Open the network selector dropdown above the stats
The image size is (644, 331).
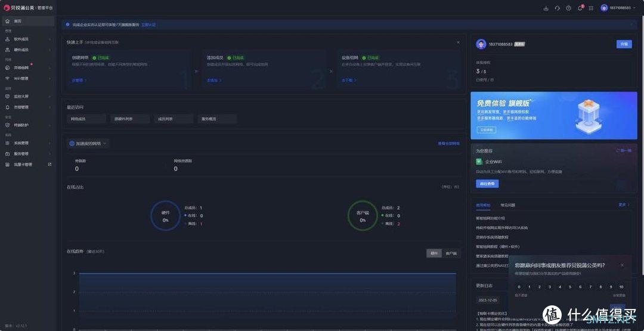pyautogui.click(x=88, y=143)
